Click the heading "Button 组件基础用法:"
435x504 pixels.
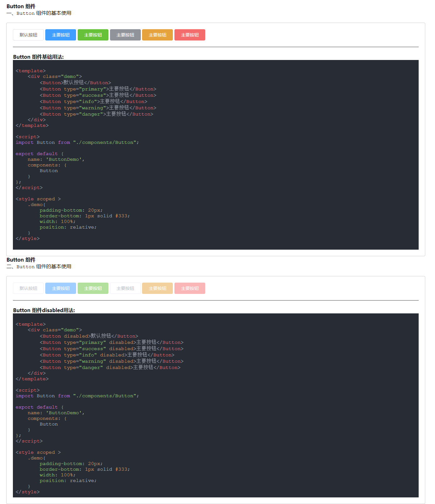point(38,57)
